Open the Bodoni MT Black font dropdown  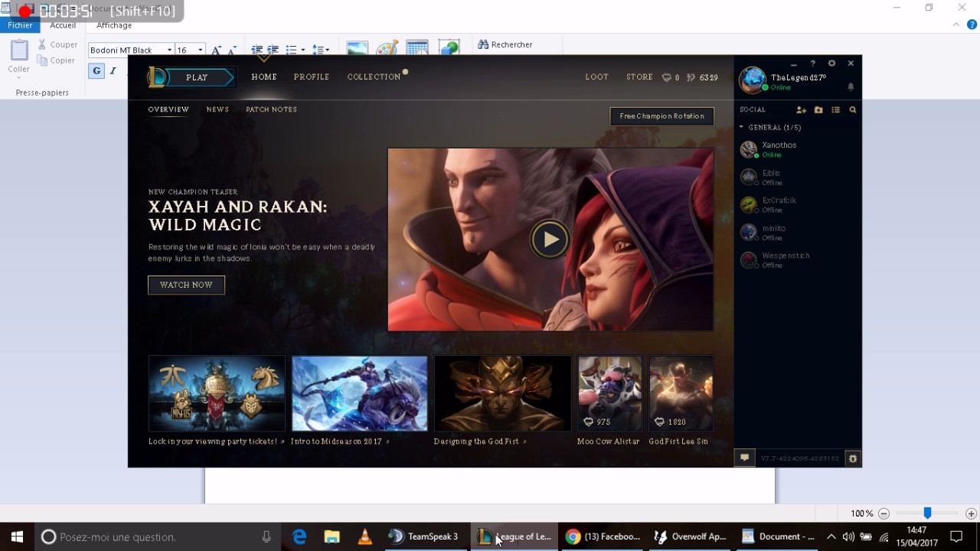[x=169, y=50]
